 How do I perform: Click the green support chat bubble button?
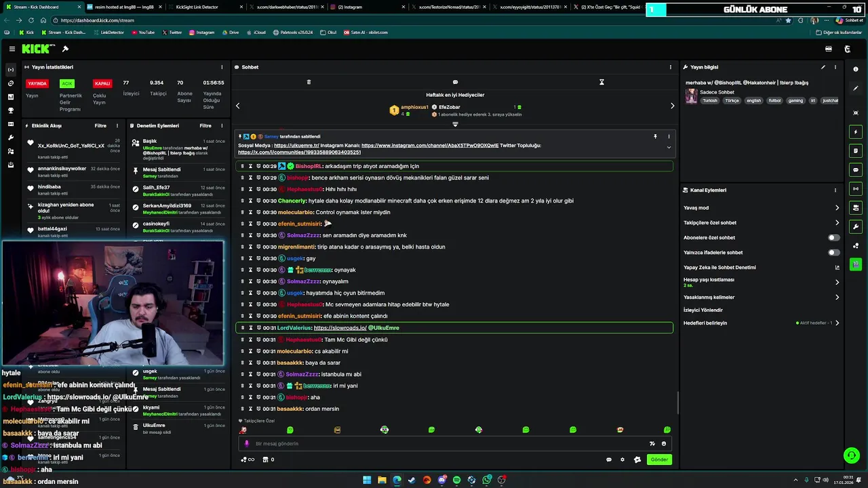[x=851, y=455]
